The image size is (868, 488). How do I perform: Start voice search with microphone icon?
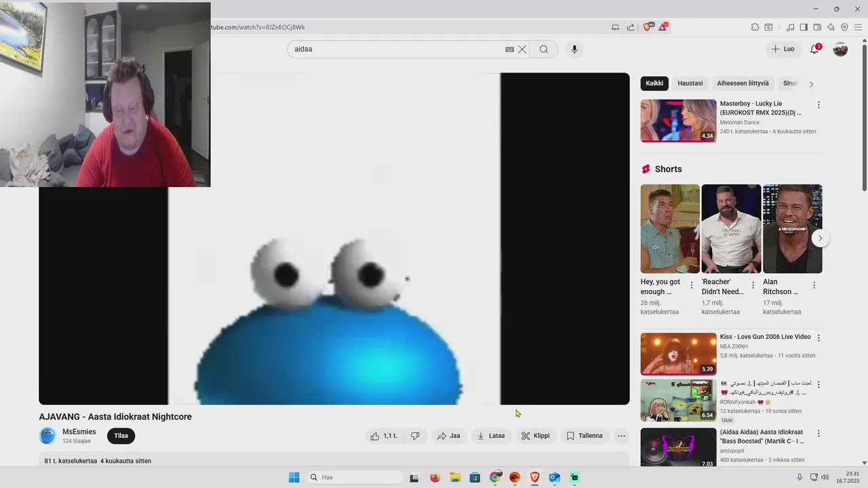(x=574, y=49)
